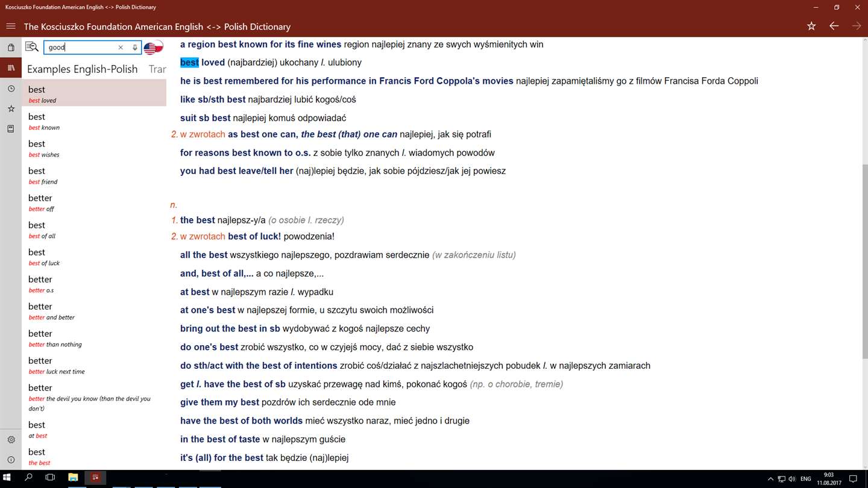Click the microphone icon in search box
868x488 pixels.
(134, 48)
